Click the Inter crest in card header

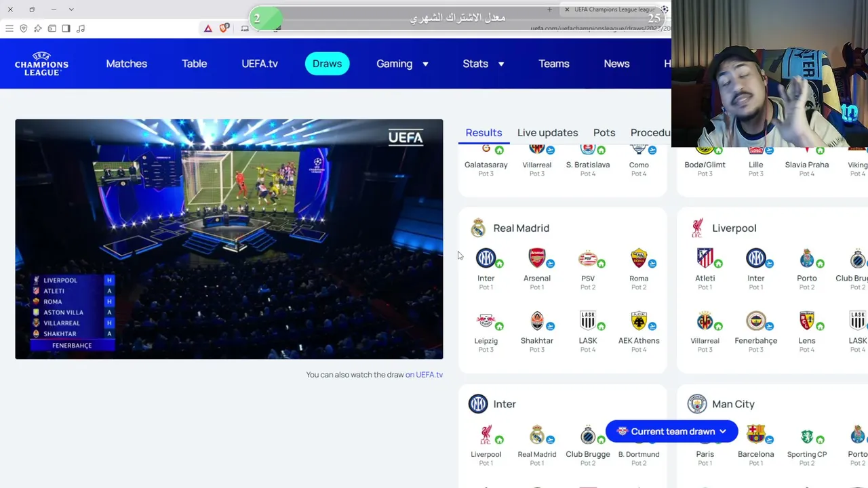pyautogui.click(x=478, y=404)
